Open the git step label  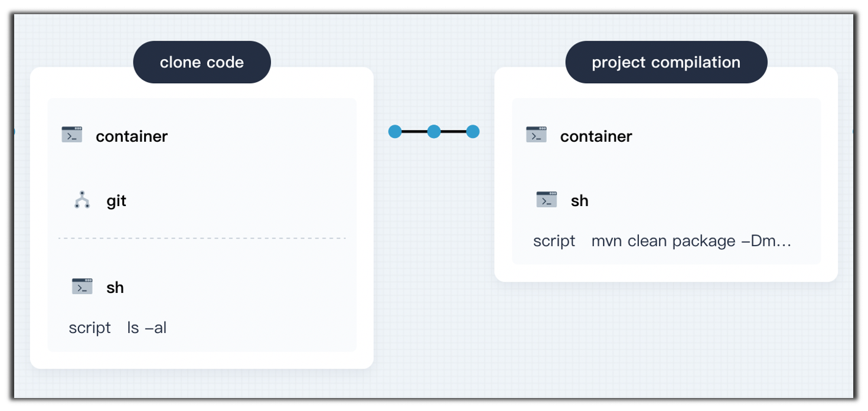(x=116, y=201)
